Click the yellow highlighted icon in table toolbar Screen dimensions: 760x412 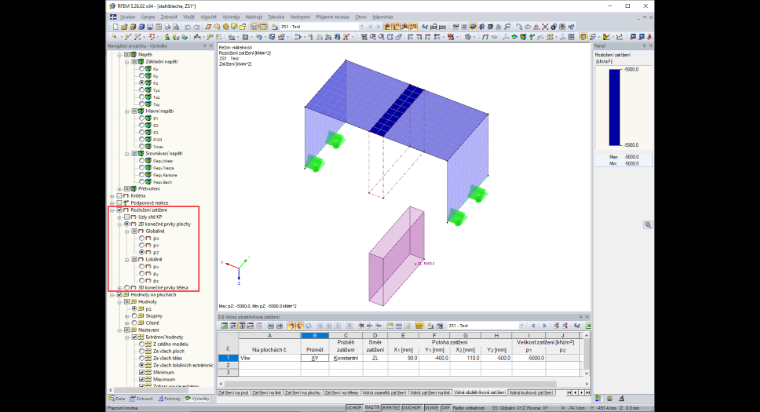[419, 326]
